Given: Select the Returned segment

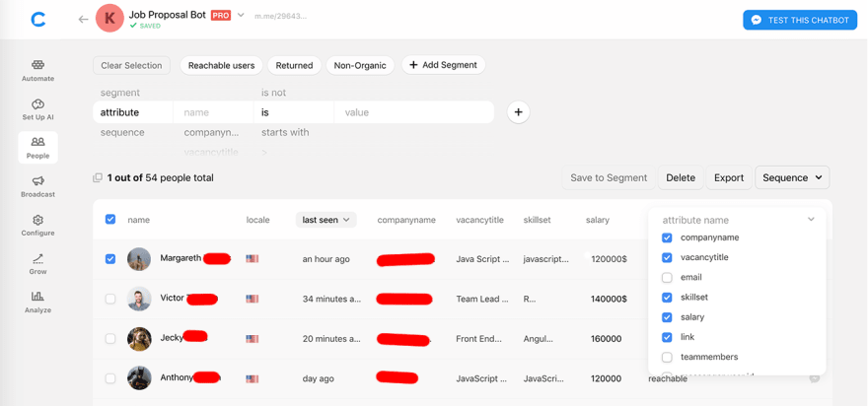Looking at the screenshot, I should (295, 65).
